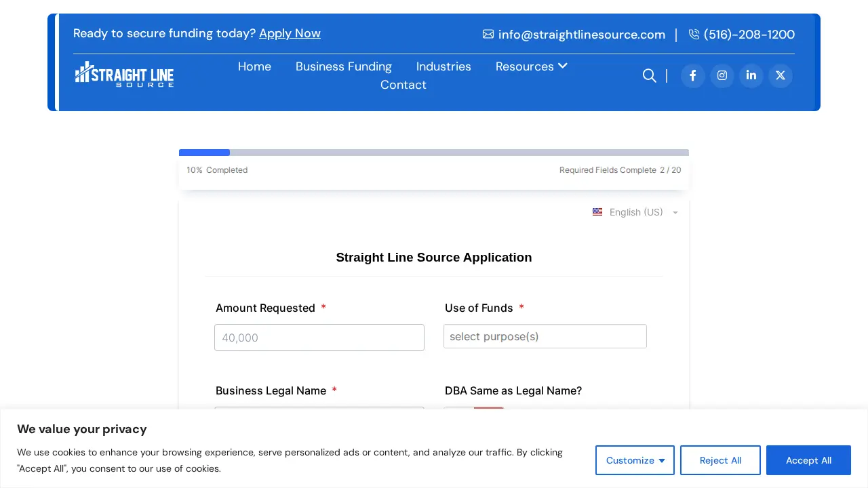This screenshot has width=868, height=488.
Task: Click the (516)-208-1200 phone link
Action: click(x=749, y=35)
